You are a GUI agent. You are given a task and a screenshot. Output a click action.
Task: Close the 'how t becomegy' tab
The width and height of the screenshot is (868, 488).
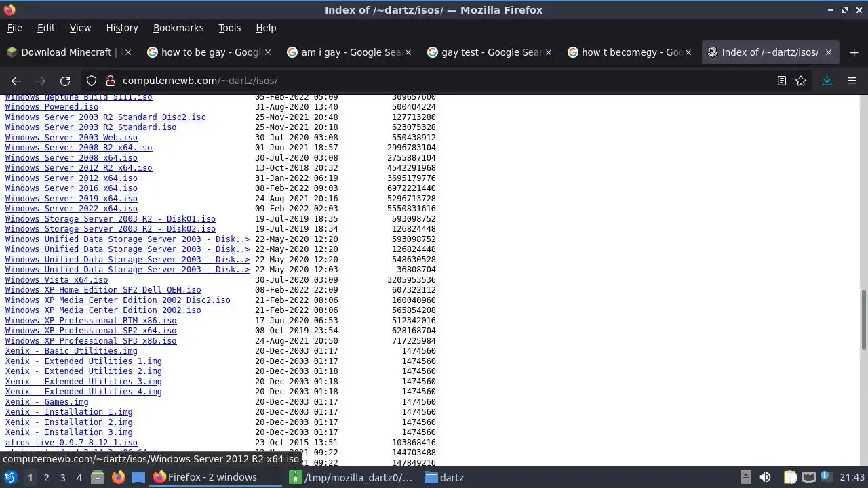[688, 52]
